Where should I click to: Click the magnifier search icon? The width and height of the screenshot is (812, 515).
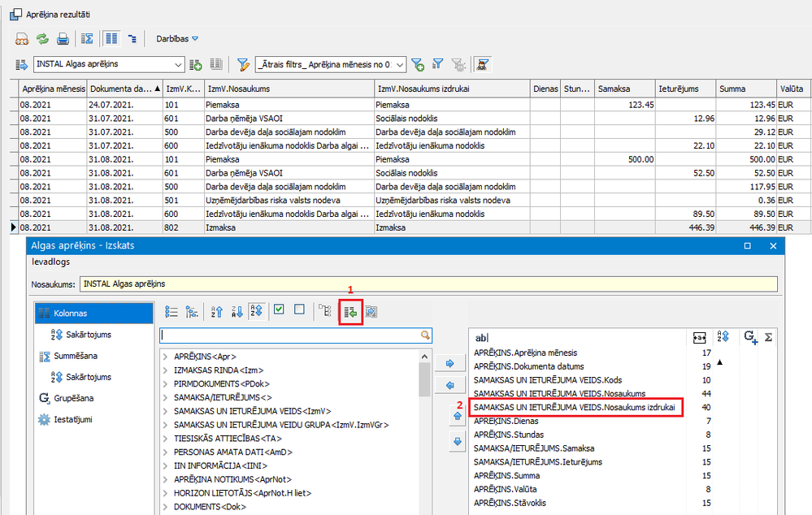click(x=425, y=335)
